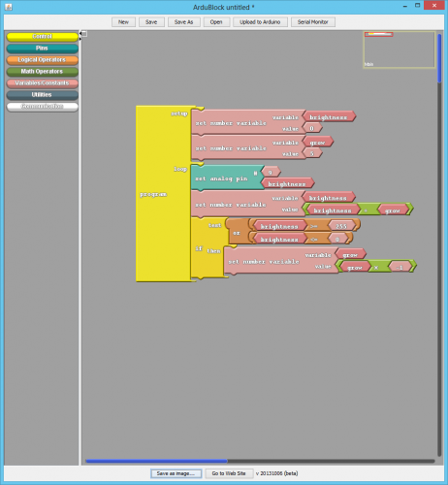Click the 255 value block
Viewport: 448px width, 485px height.
point(341,226)
